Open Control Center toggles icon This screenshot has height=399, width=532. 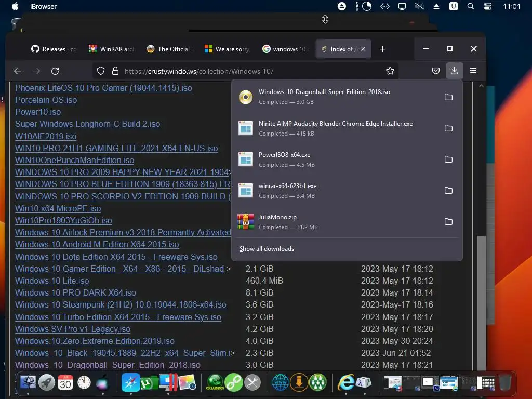[x=488, y=6]
